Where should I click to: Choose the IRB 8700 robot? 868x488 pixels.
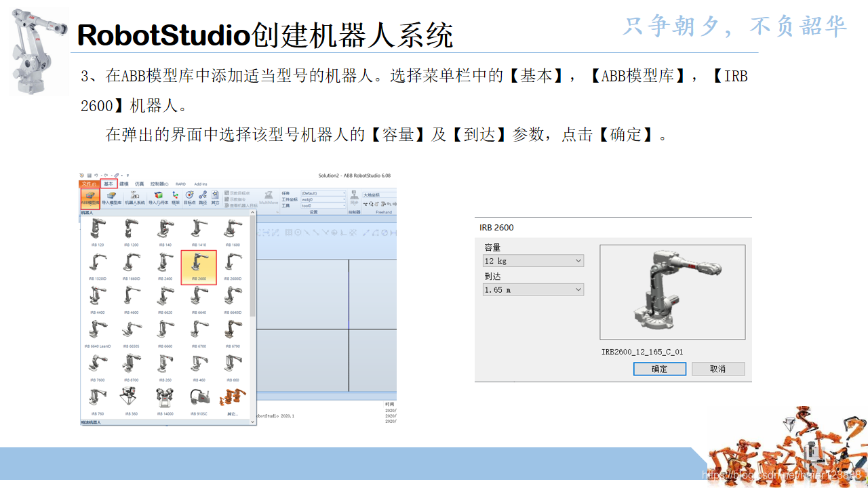(131, 368)
